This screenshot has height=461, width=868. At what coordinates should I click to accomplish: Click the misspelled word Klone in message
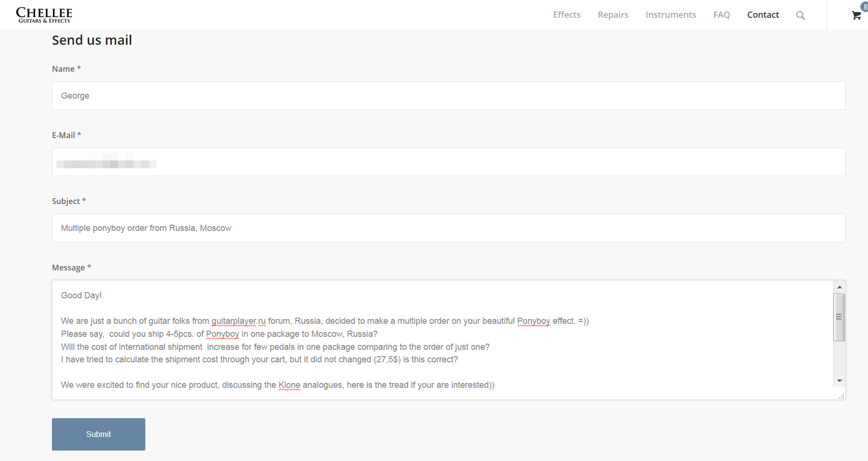(289, 385)
